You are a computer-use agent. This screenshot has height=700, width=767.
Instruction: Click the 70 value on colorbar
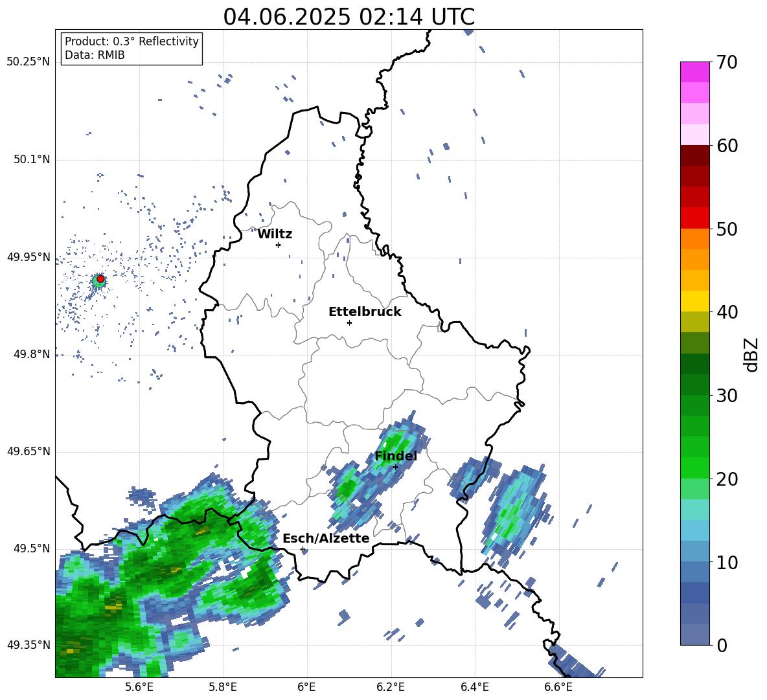727,62
